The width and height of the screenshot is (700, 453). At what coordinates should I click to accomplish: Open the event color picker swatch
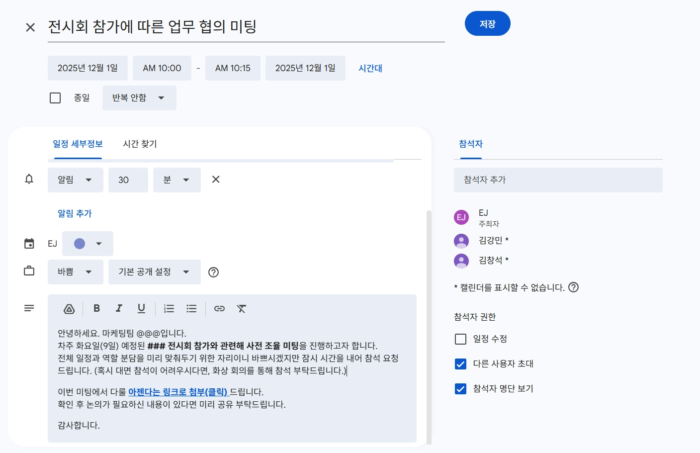pyautogui.click(x=87, y=244)
